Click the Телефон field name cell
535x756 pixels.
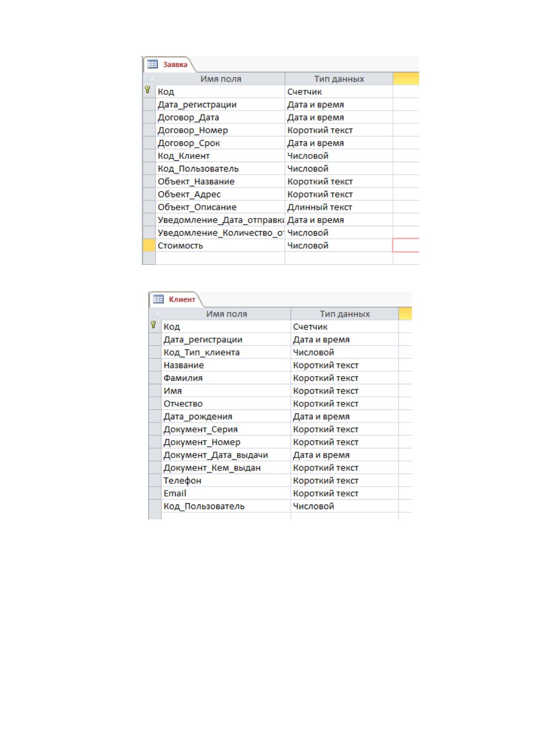pyautogui.click(x=226, y=480)
